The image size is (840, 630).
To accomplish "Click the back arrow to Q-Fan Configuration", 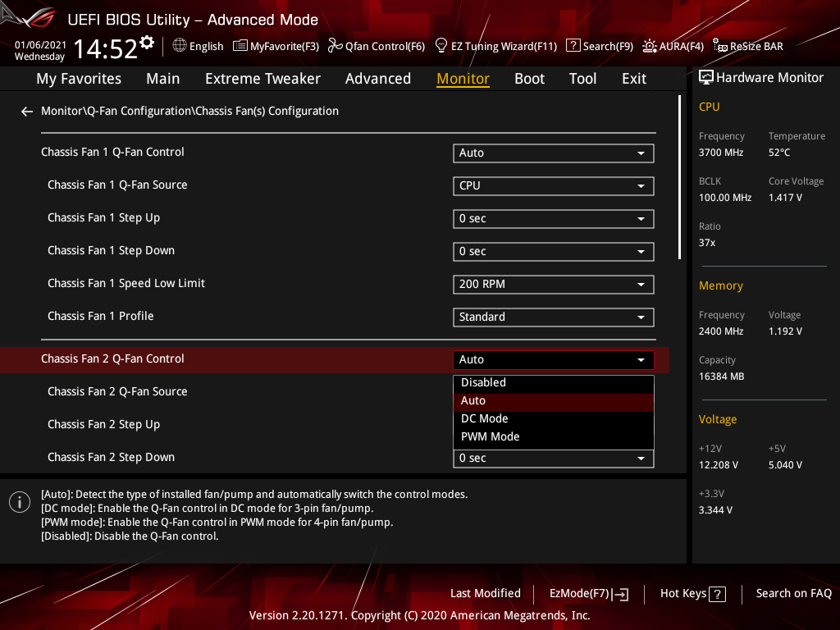I will [27, 112].
